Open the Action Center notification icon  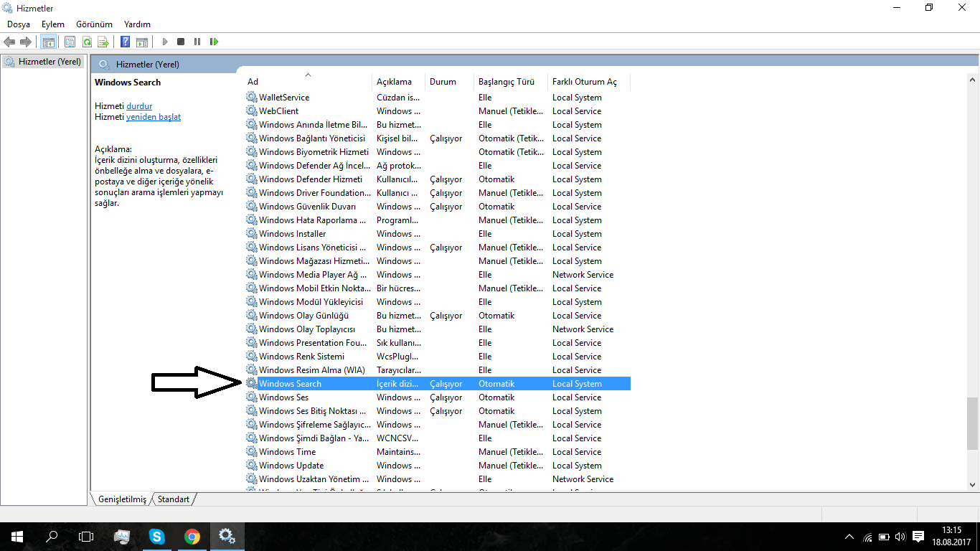click(918, 537)
